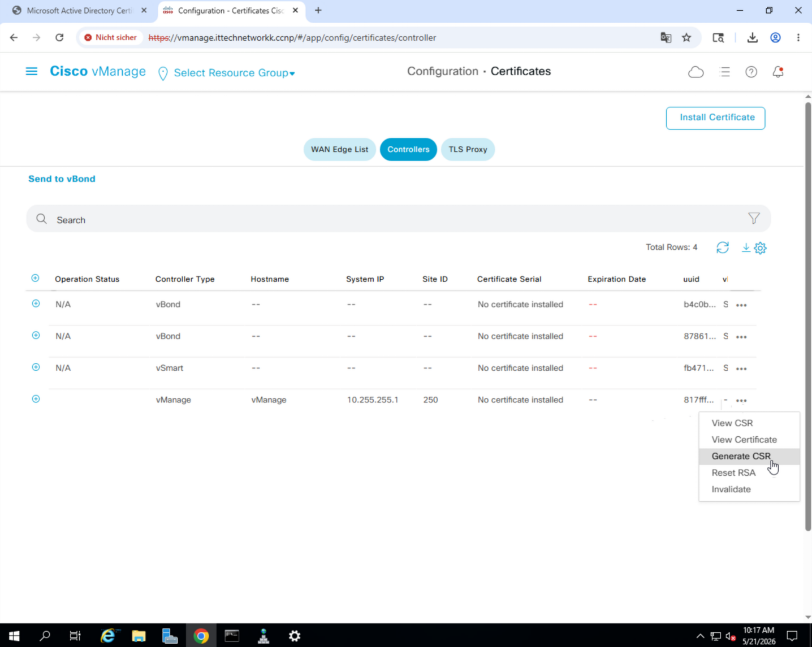The height and width of the screenshot is (647, 812).
Task: Open the Chrome profile icon
Action: [775, 37]
